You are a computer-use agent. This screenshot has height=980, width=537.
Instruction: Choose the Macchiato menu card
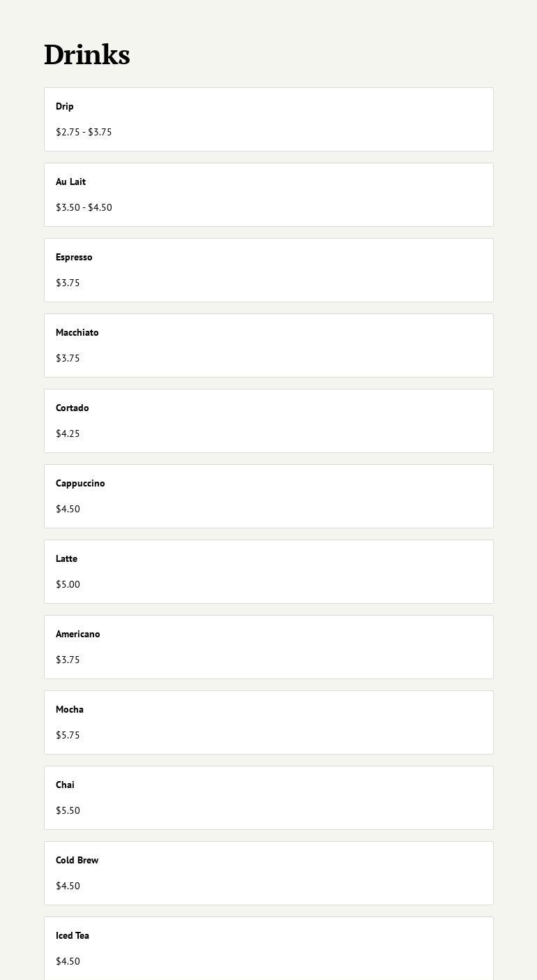[x=268, y=346]
